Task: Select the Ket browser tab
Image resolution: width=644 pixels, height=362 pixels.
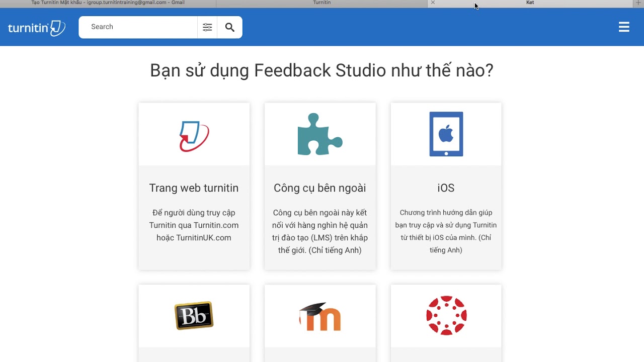Action: (x=530, y=3)
